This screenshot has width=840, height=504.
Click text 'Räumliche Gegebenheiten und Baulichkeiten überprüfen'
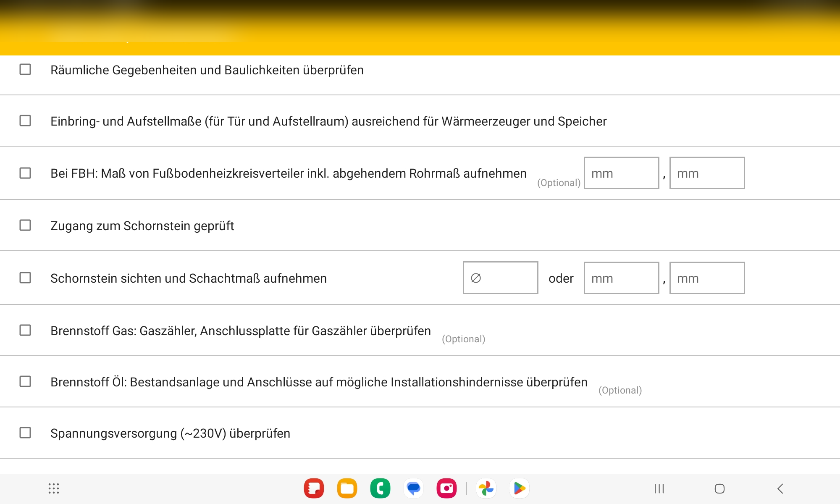click(207, 70)
